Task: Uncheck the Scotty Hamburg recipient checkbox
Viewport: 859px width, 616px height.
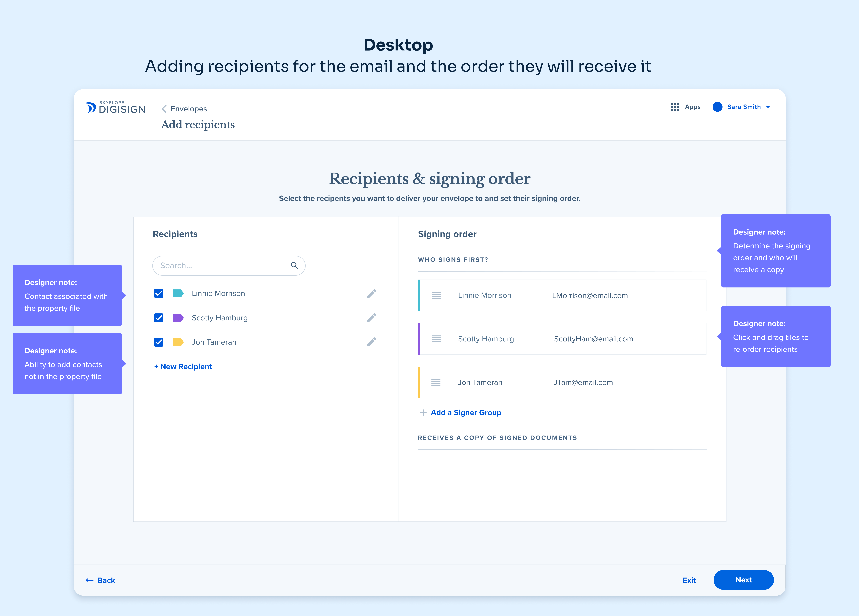Action: tap(159, 318)
